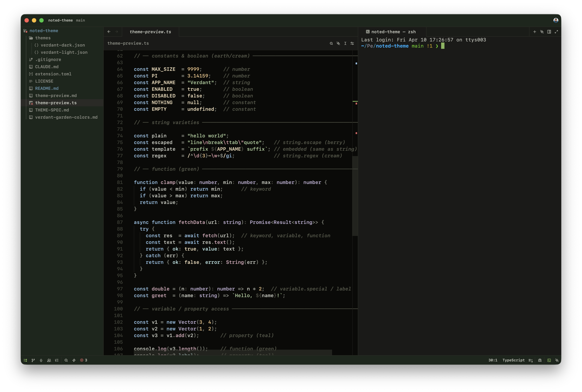This screenshot has width=582, height=392.
Task: Open diagnostics showing 3 errors
Action: [83, 360]
